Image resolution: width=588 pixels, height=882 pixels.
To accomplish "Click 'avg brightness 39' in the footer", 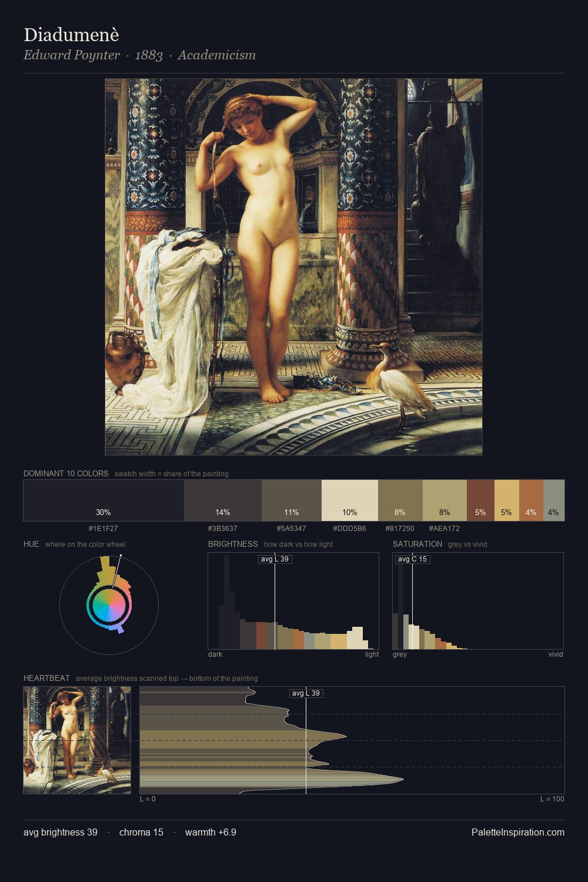I will 61,832.
